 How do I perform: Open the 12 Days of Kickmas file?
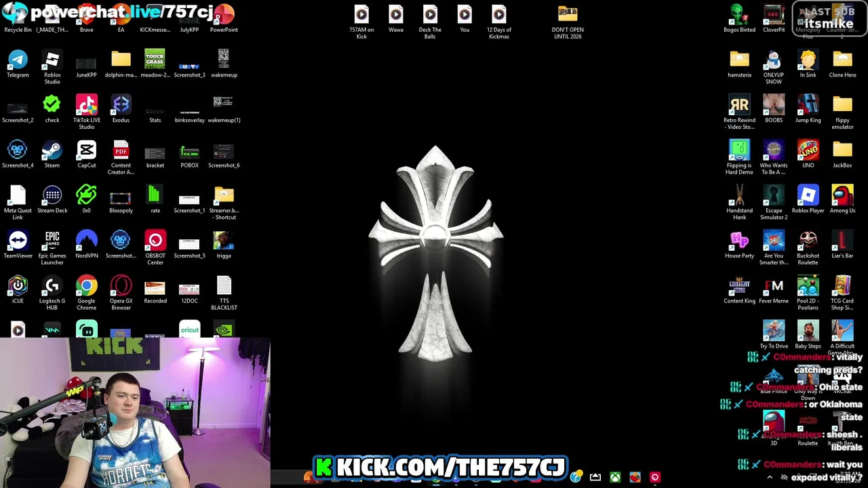click(499, 22)
